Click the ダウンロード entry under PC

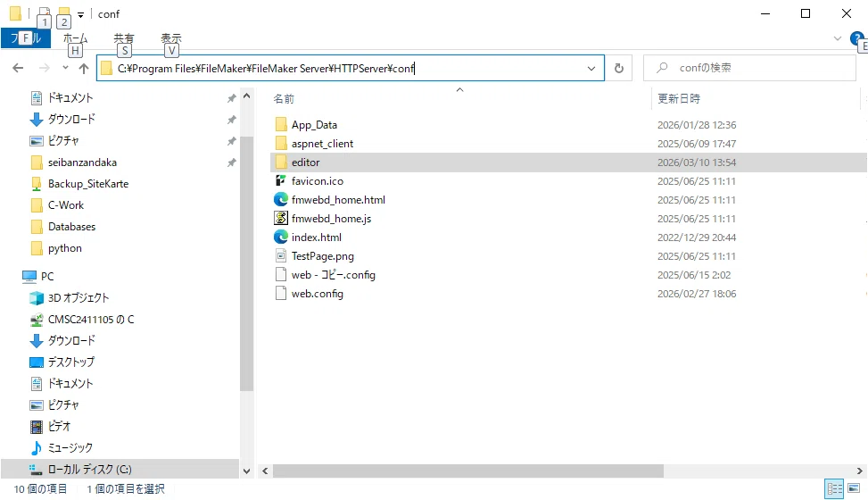pos(71,341)
